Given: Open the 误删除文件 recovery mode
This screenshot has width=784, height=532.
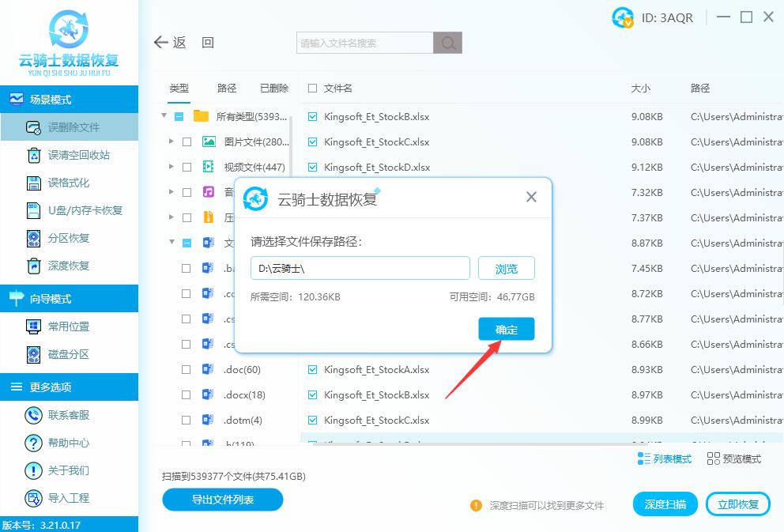Looking at the screenshot, I should click(x=69, y=127).
